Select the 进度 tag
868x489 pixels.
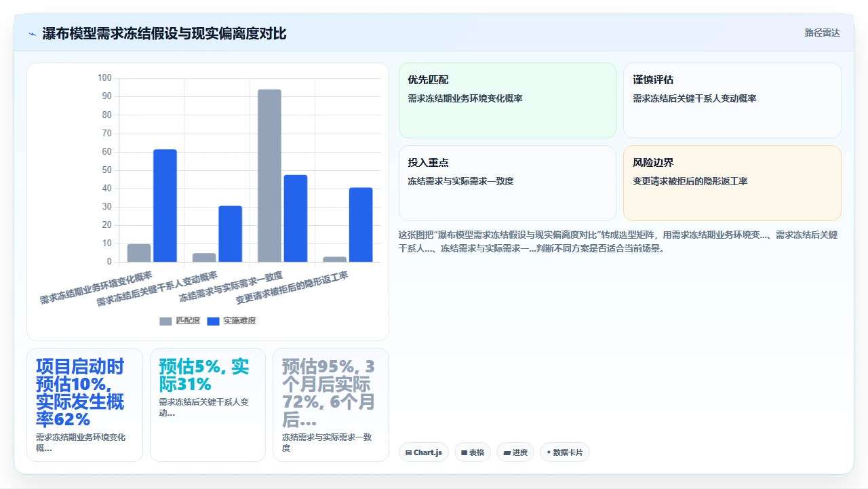tap(515, 452)
